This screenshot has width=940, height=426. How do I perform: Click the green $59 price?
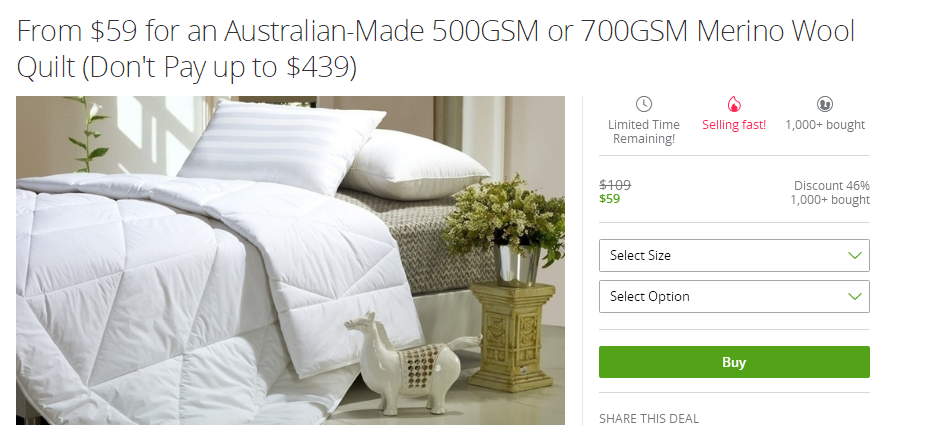point(610,198)
